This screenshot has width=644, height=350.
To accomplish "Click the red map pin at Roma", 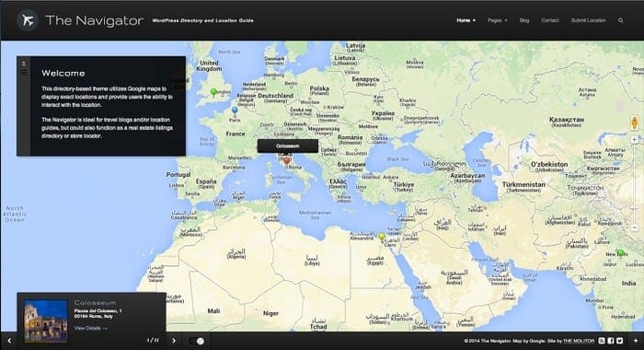I will coord(287,160).
